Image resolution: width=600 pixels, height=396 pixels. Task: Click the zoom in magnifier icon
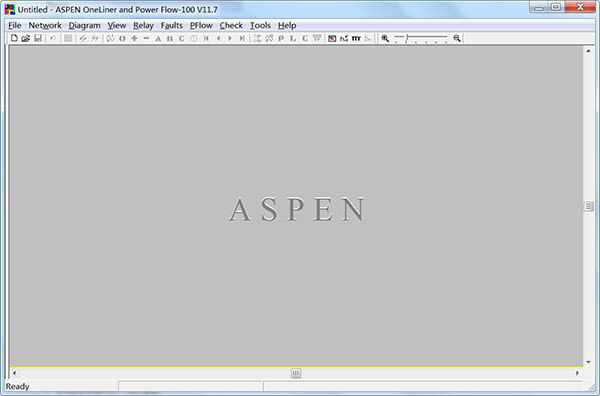[385, 38]
